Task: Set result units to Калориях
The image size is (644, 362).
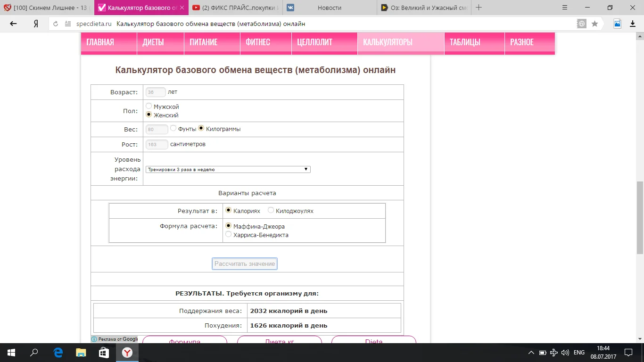Action: 229,210
